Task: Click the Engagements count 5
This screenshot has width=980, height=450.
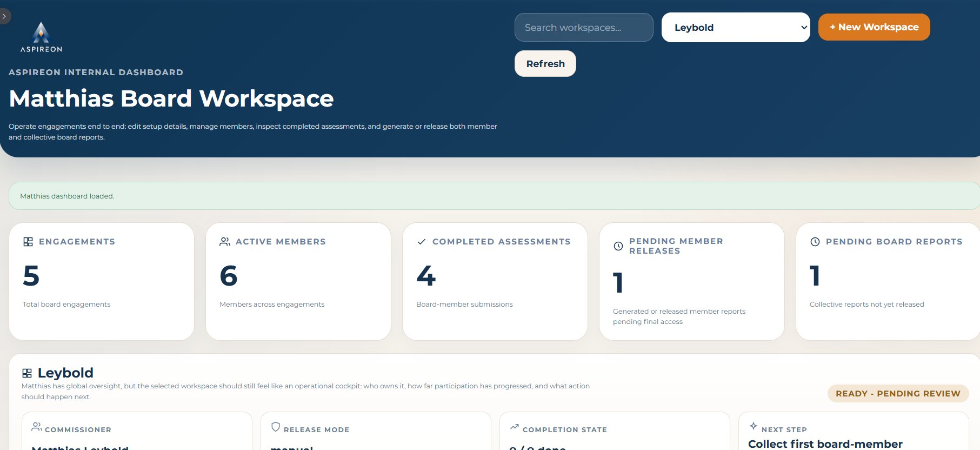Action: pos(31,276)
